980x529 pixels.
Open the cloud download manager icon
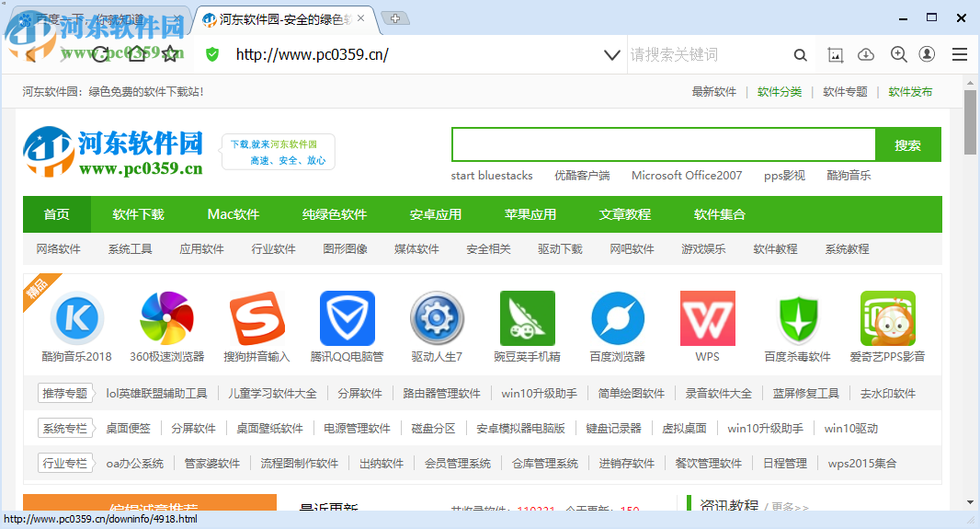click(866, 55)
